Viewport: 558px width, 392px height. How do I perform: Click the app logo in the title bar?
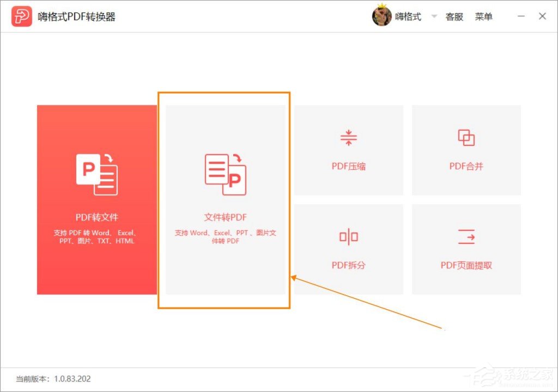pos(22,16)
